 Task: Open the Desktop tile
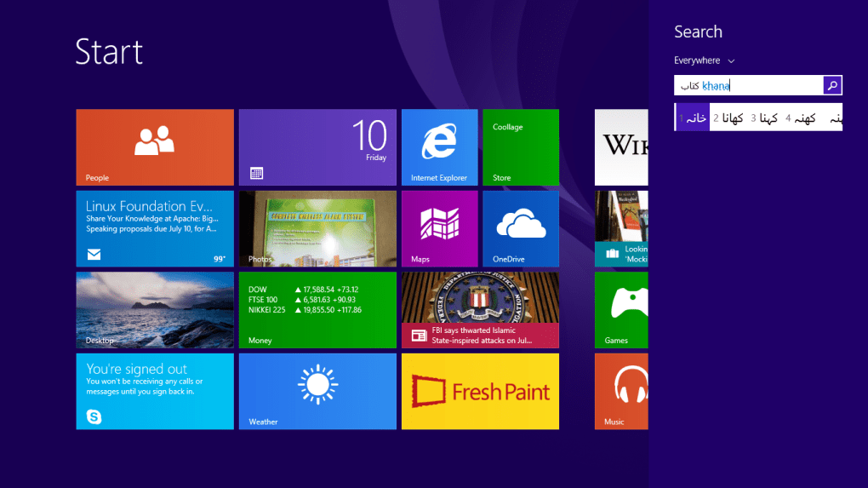pos(154,310)
